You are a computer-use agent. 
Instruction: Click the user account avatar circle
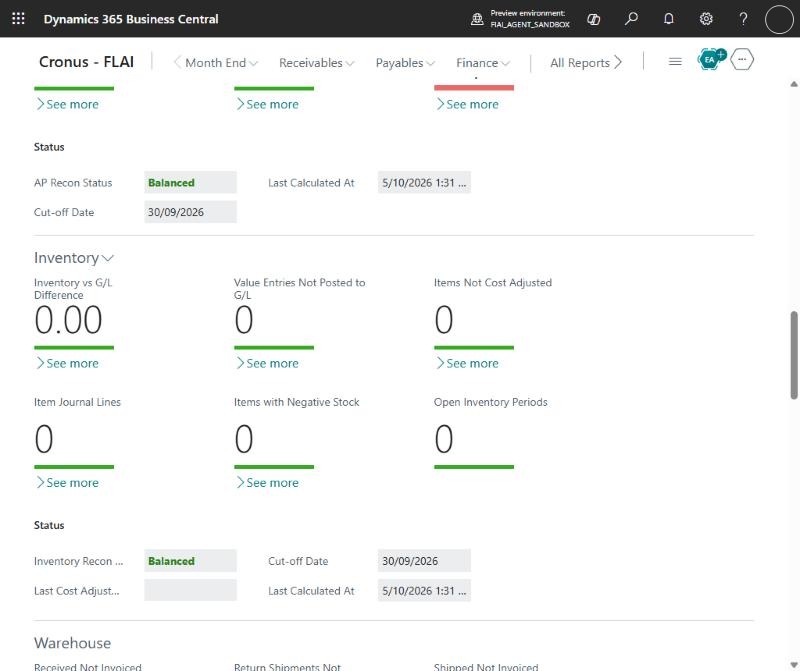[779, 19]
